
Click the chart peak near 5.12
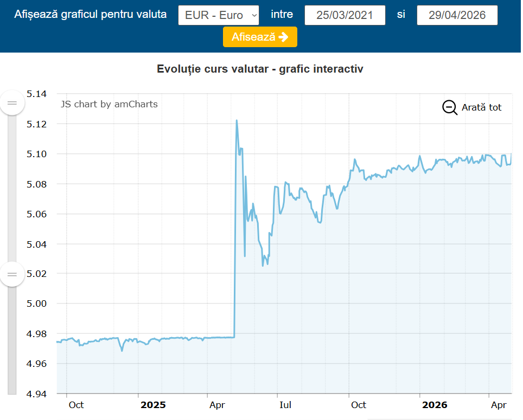click(237, 121)
